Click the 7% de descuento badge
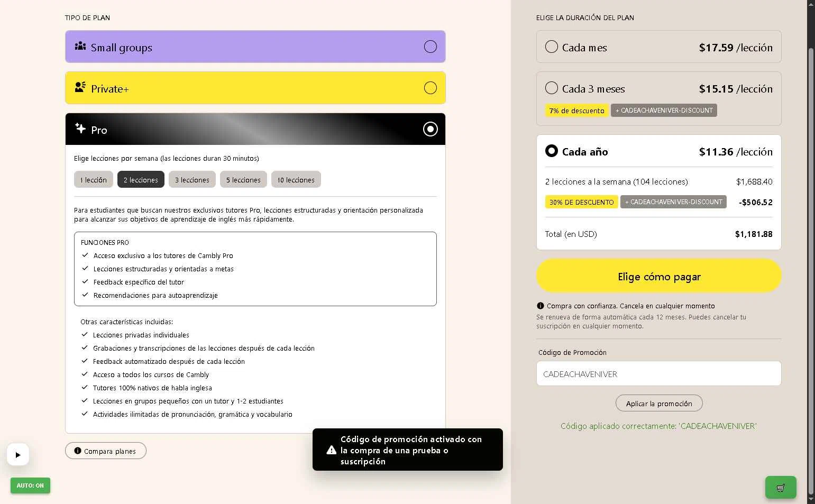This screenshot has height=504, width=815. click(x=576, y=111)
